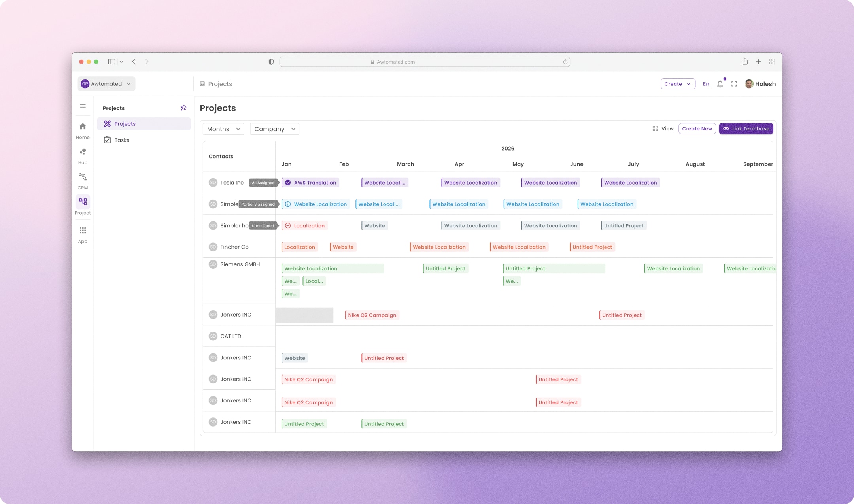This screenshot has height=504, width=854.
Task: Open the AWS Translation project bar
Action: (x=310, y=183)
